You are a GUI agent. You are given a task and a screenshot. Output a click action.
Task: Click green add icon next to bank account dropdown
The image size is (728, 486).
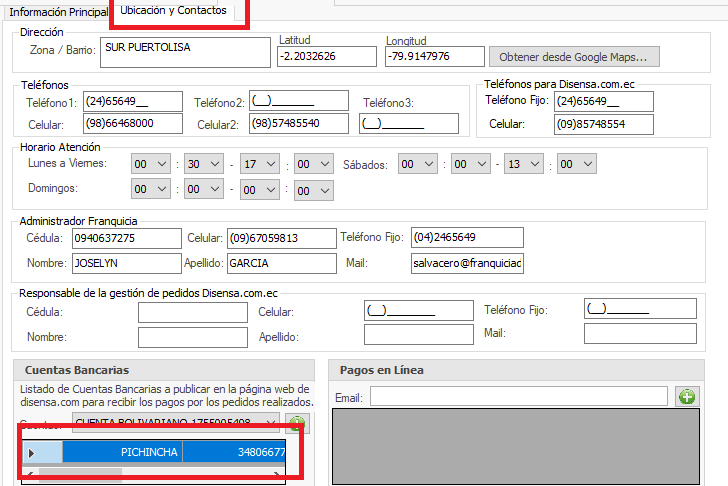[x=298, y=423]
